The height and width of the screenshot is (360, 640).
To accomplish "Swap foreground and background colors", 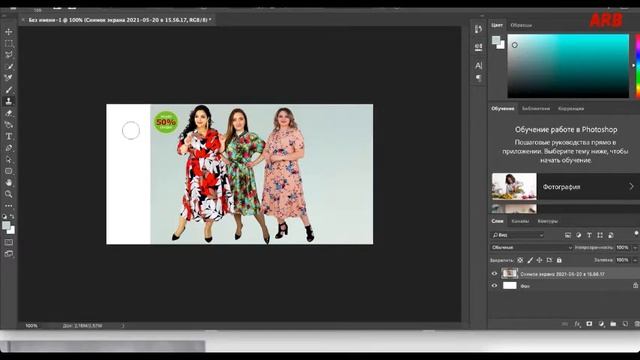I will (x=12, y=216).
